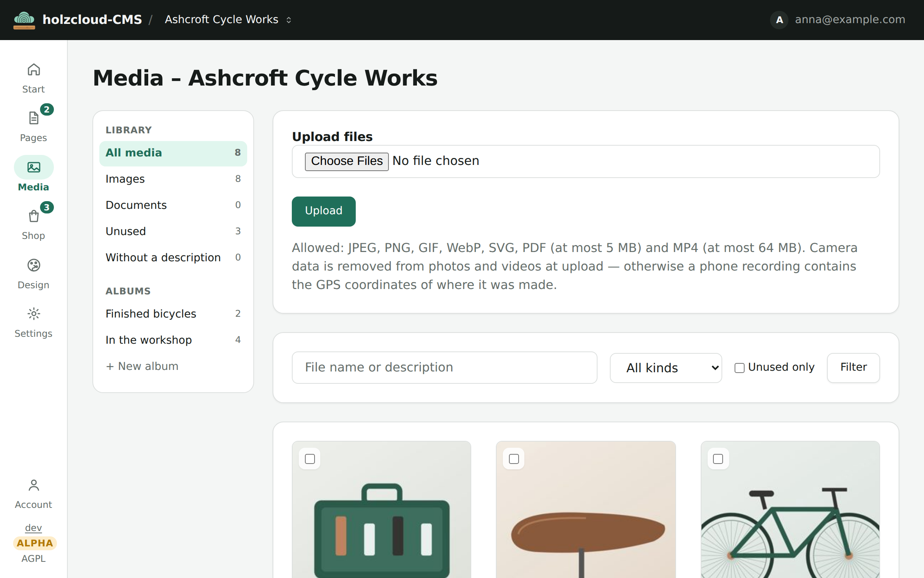Select the Media image icon
Viewport: 924px width, 578px height.
point(33,167)
